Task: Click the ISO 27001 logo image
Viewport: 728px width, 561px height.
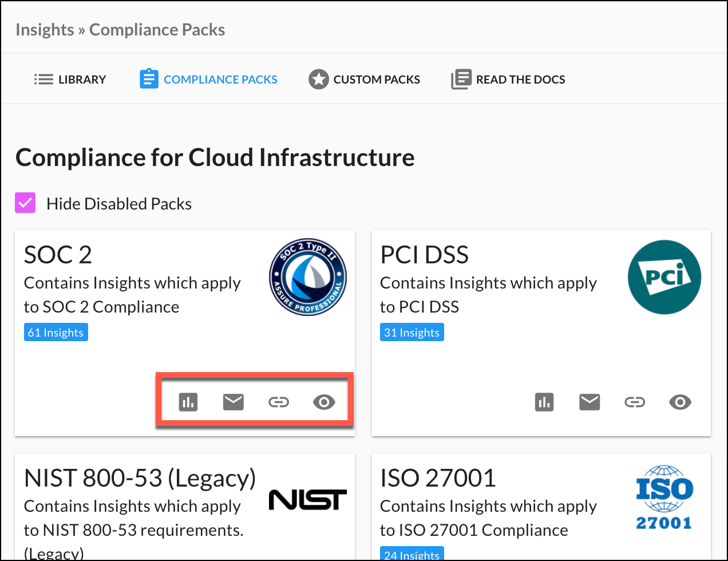Action: 664,497
